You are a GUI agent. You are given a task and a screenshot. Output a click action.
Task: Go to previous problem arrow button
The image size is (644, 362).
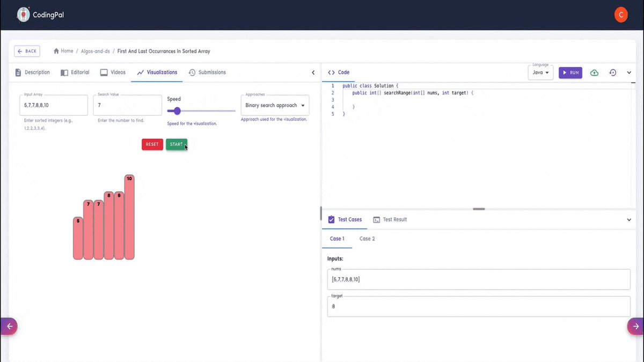pos(9,326)
